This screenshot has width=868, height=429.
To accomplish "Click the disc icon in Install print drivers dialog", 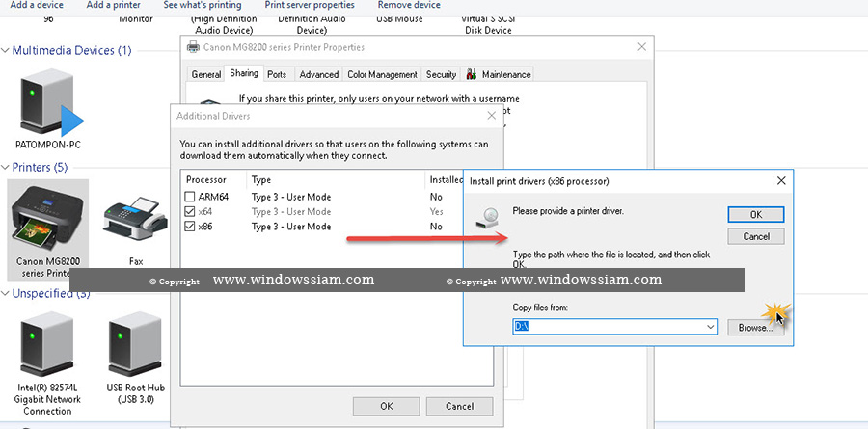I will pyautogui.click(x=487, y=218).
